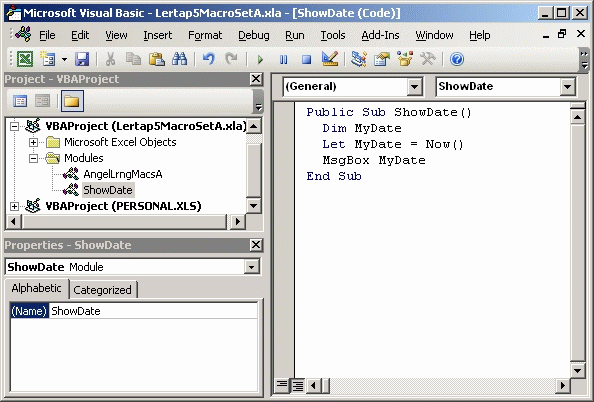
Task: Open the Edit menu
Action: click(80, 35)
